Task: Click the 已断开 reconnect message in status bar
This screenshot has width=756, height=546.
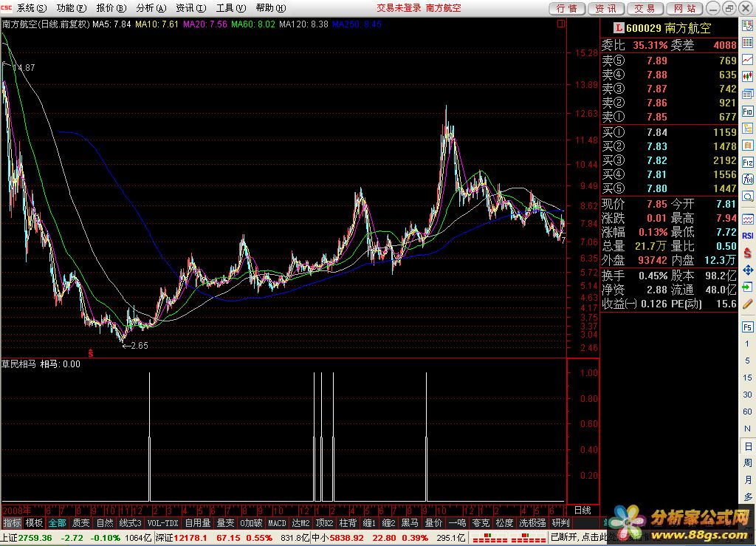Action: click(579, 537)
